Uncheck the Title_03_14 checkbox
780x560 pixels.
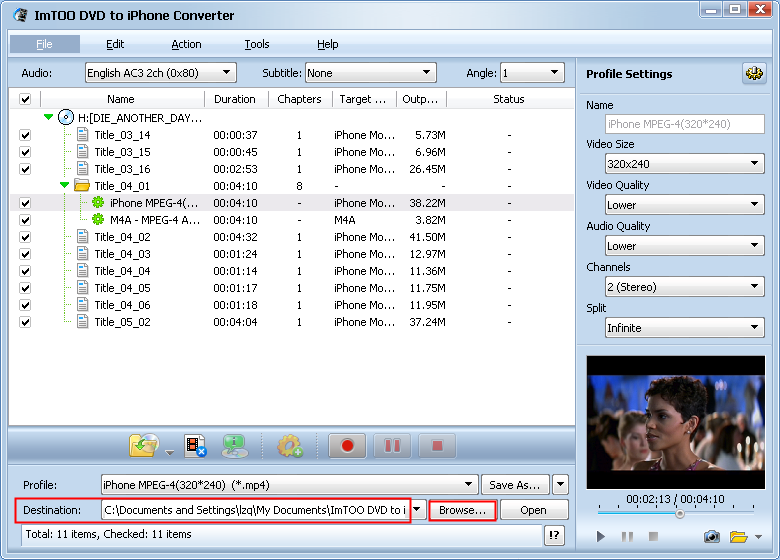pos(25,135)
